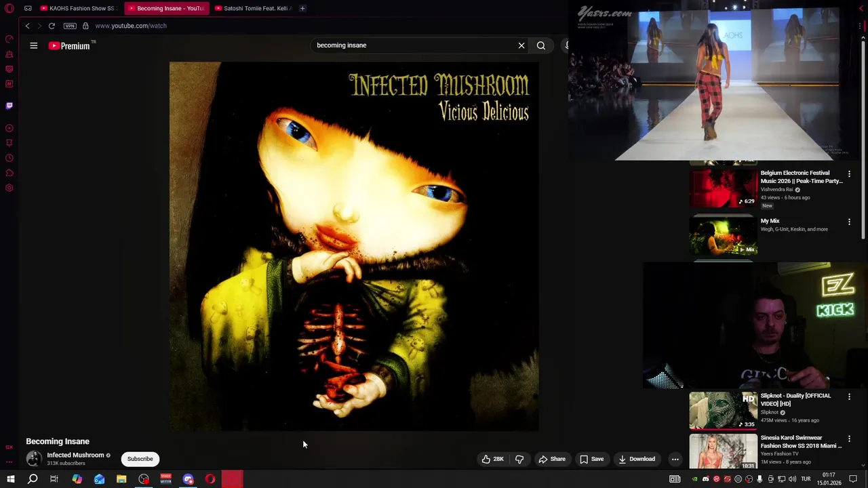Open Outlook from the taskbar
The width and height of the screenshot is (868, 488).
tap(99, 479)
